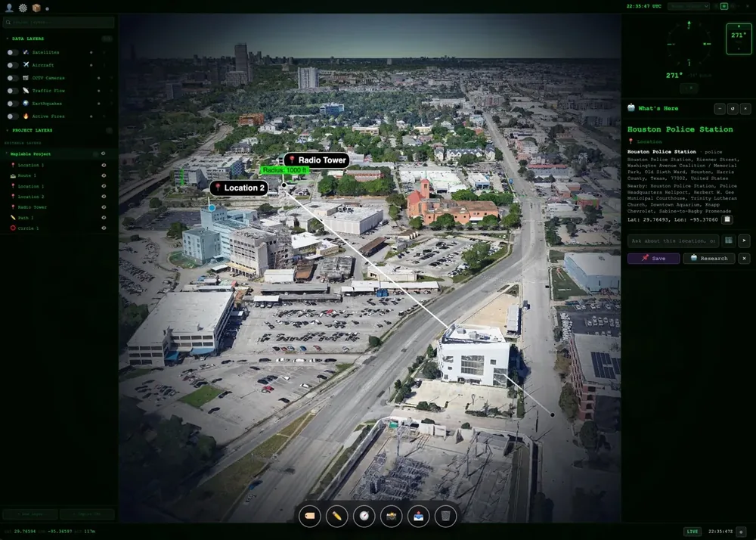Enable the CCTV Cameras toggle
The image size is (756, 540).
coord(13,78)
